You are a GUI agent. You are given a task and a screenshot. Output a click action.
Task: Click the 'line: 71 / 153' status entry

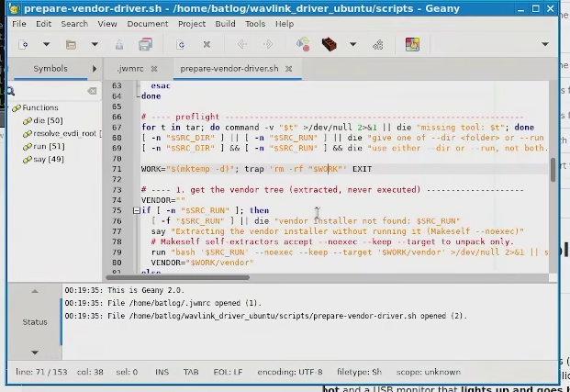click(x=41, y=372)
